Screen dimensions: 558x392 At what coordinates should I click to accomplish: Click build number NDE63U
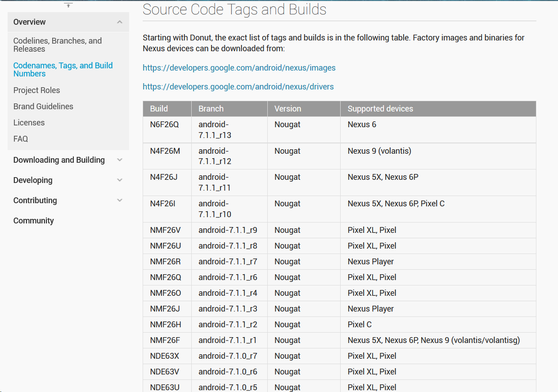click(165, 388)
